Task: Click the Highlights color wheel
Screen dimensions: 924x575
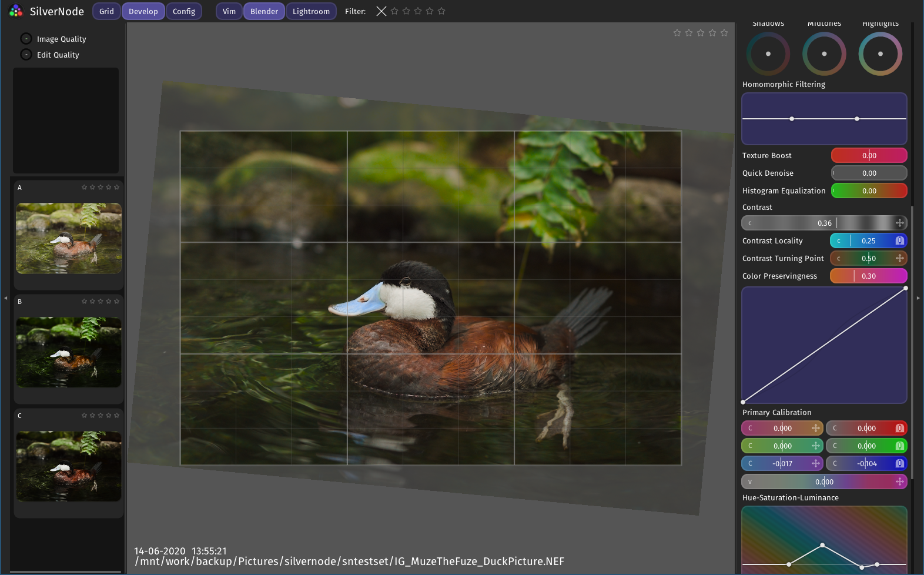Action: pos(880,54)
